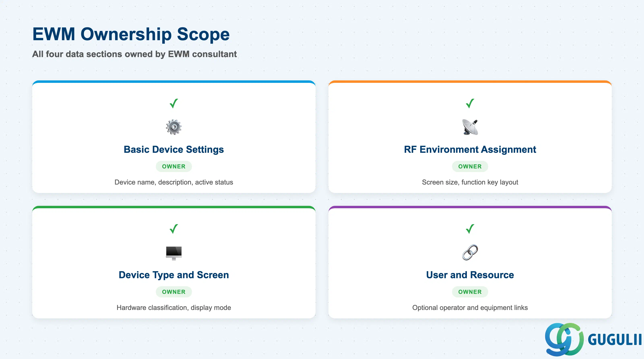
Task: Select the OWNER badge under Basic Device Settings
Action: [174, 166]
